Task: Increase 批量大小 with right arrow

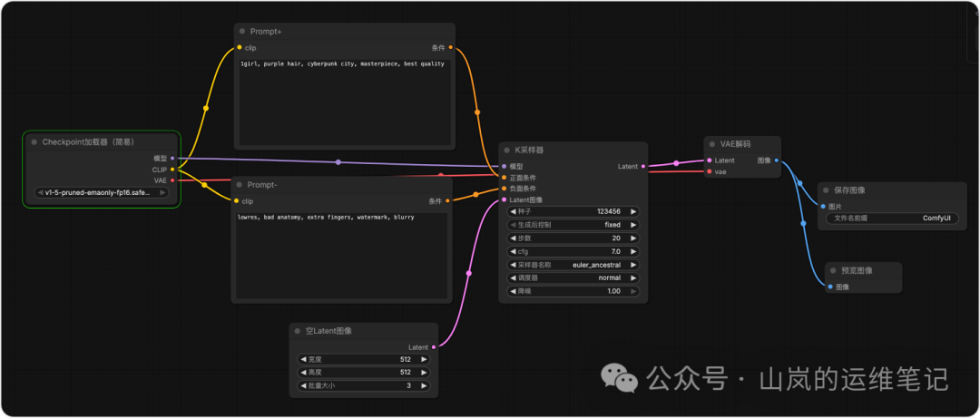Action: (x=423, y=386)
